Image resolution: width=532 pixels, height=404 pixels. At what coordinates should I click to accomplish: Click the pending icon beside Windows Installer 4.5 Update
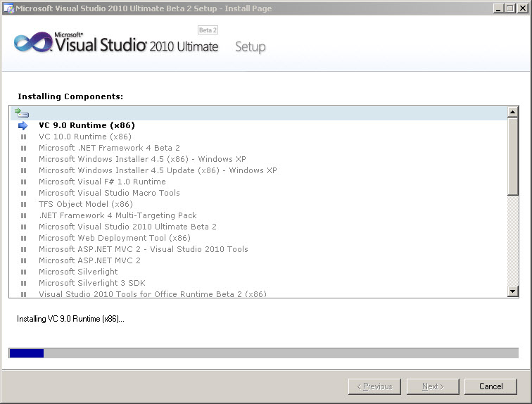(23, 170)
